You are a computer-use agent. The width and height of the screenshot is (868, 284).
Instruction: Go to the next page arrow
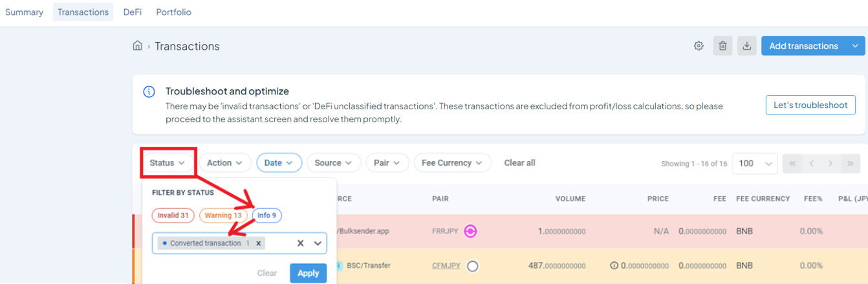tap(830, 164)
